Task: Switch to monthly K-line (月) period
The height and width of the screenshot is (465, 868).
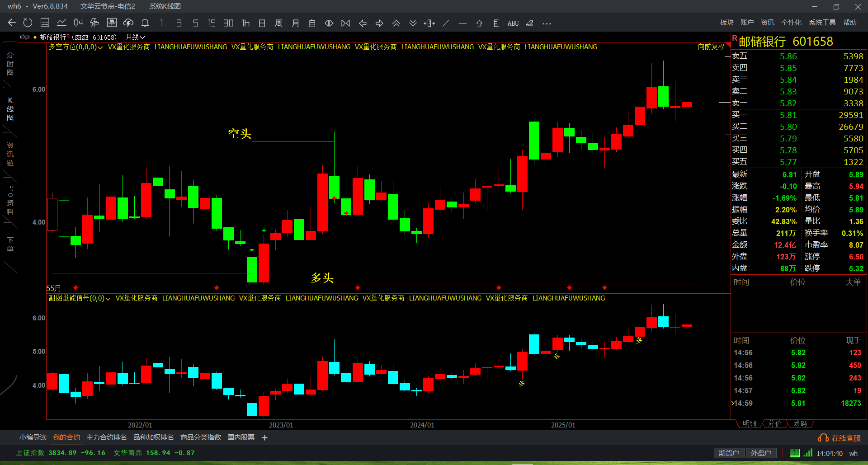Action: pos(296,23)
